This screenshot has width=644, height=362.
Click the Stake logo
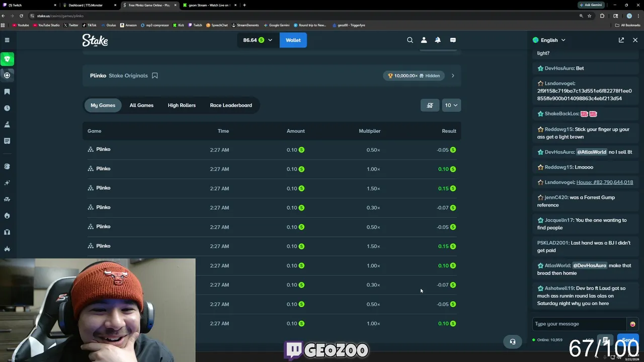[x=95, y=40]
